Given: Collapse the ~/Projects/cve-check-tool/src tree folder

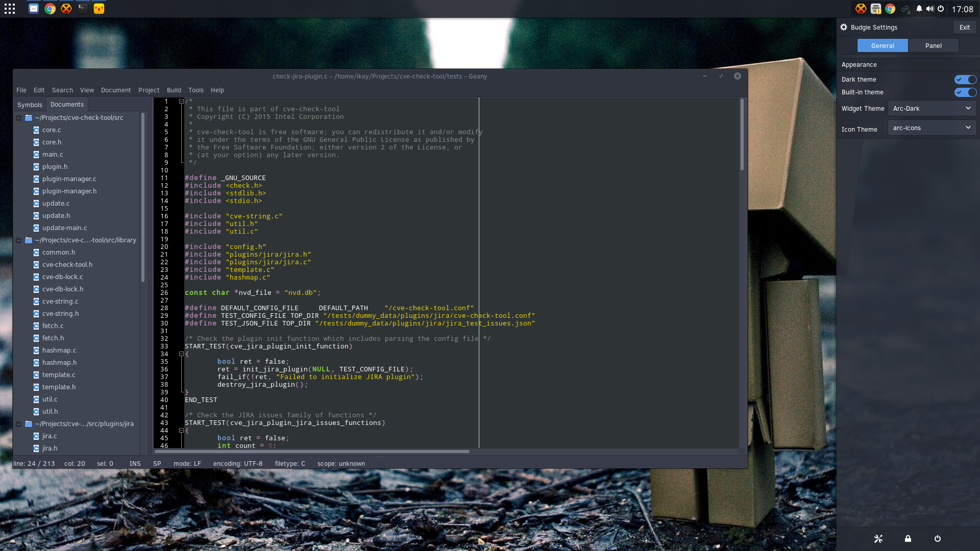Looking at the screenshot, I should pos(19,118).
